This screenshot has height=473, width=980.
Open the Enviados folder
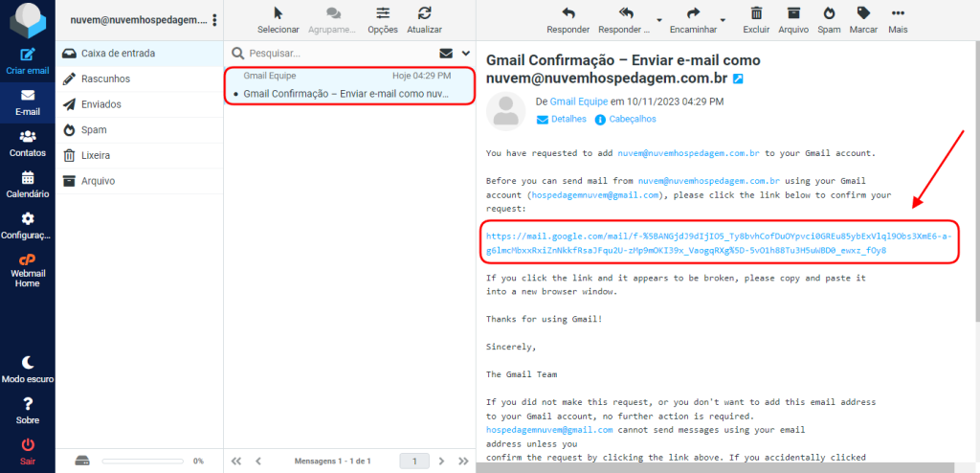click(139, 104)
